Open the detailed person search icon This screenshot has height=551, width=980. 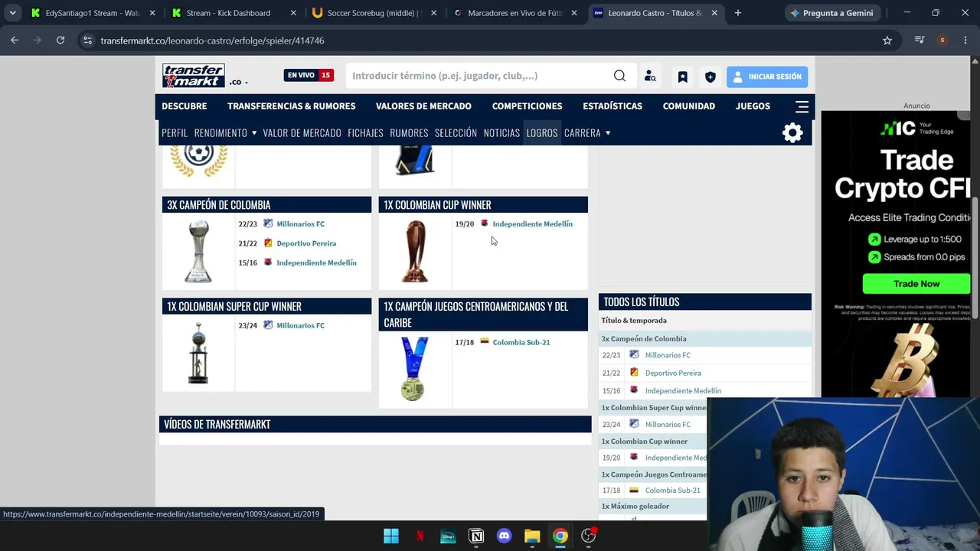[650, 76]
